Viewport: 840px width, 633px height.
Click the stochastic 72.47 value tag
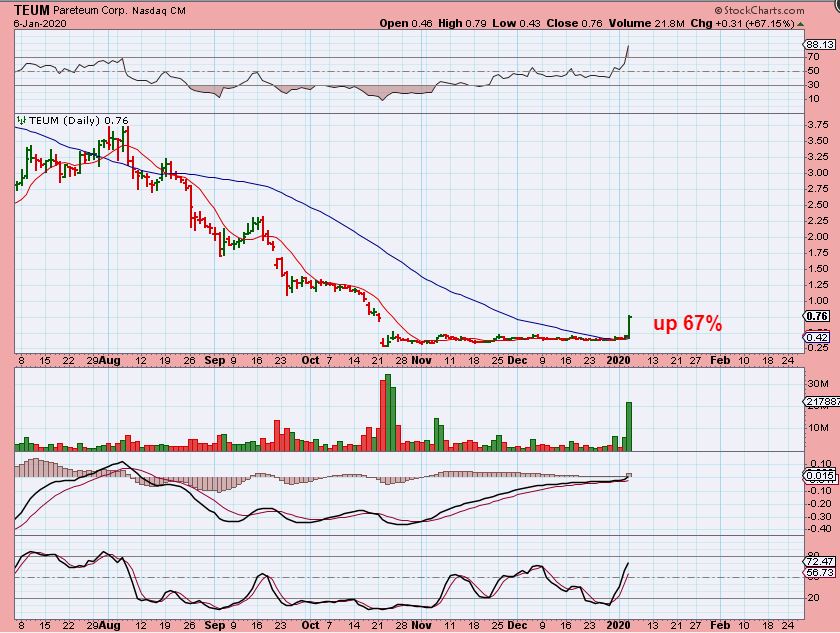click(x=820, y=562)
